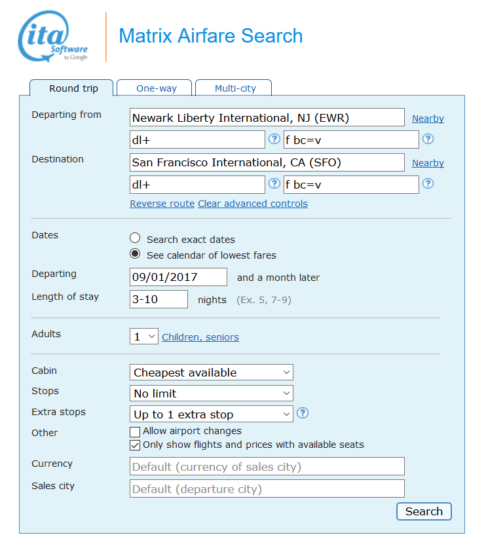Expand the Extra stops dropdown
The height and width of the screenshot is (550, 486).
point(211,414)
